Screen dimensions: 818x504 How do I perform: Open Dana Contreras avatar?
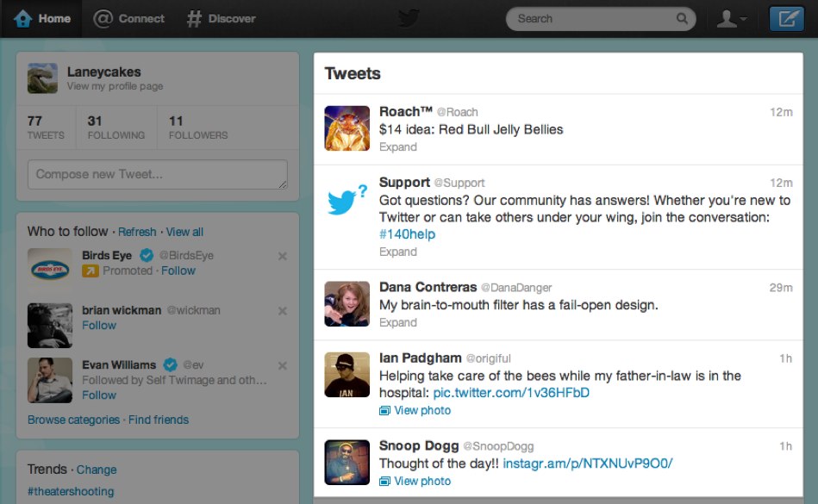tap(347, 304)
